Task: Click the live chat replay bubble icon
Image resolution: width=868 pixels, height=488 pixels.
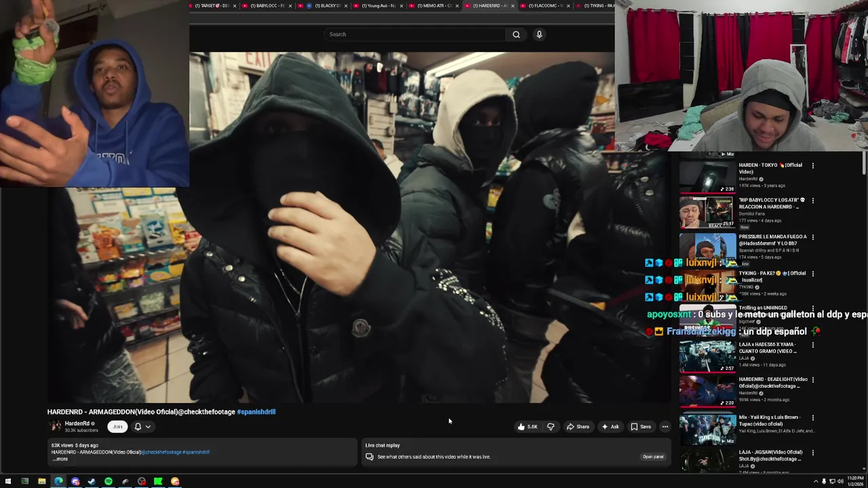Action: 370,457
